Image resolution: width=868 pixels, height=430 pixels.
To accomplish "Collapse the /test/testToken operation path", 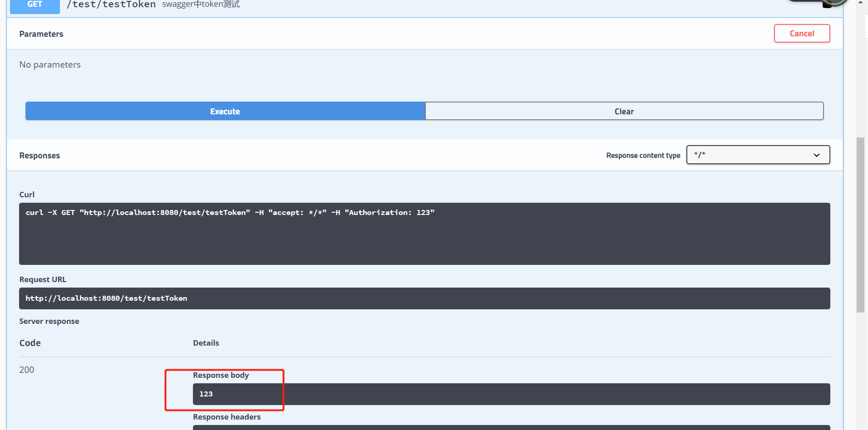I will coord(111,5).
